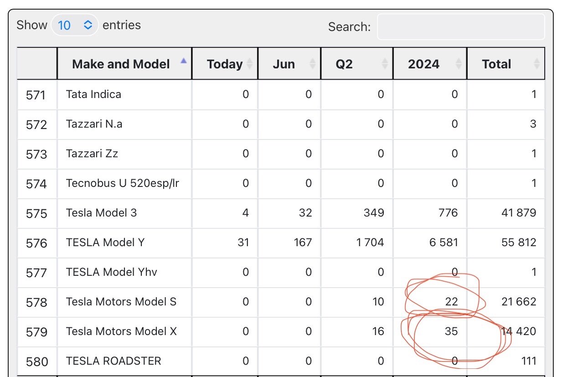Select the Total column header text
Viewport: 588px width, 377px height.
pyautogui.click(x=496, y=64)
